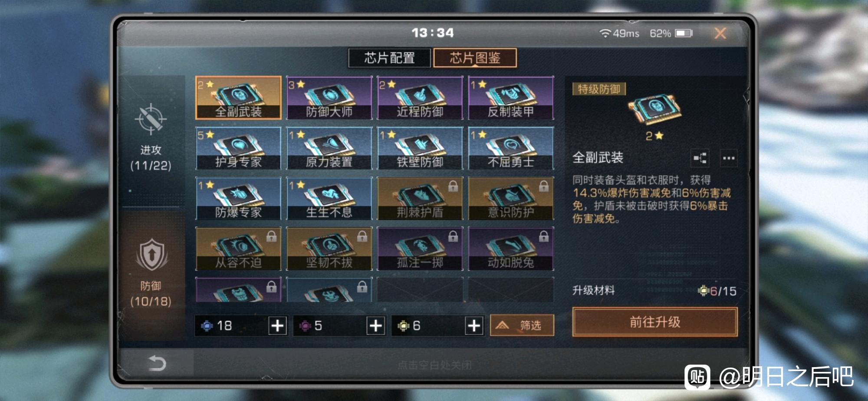Select the 生生不息 chip card
This screenshot has width=868, height=401.
point(329,199)
